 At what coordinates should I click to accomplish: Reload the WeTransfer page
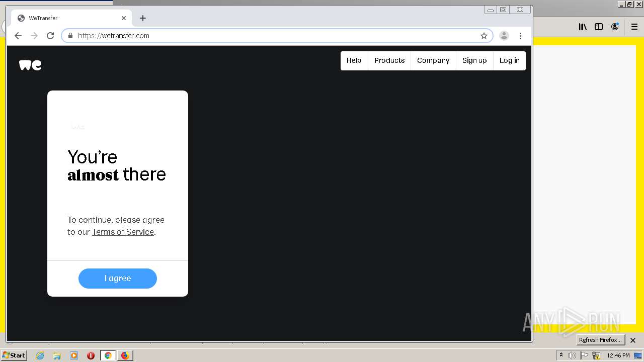(x=50, y=36)
